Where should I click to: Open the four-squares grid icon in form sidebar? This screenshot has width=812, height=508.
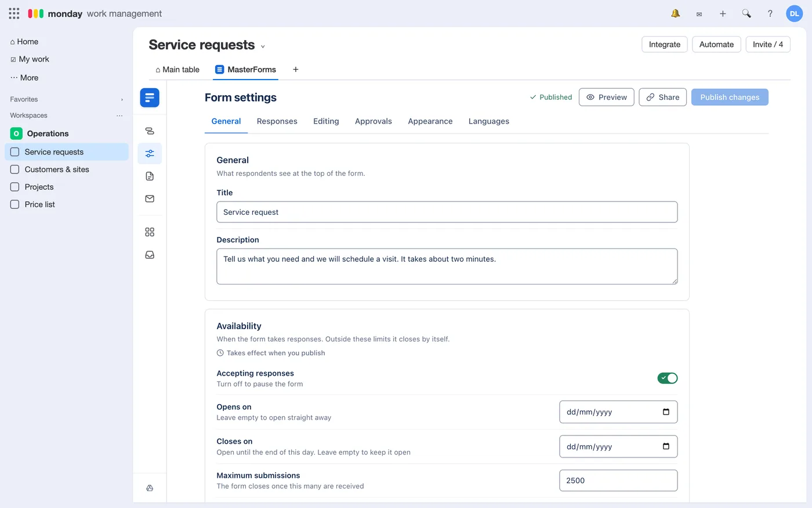pyautogui.click(x=150, y=232)
